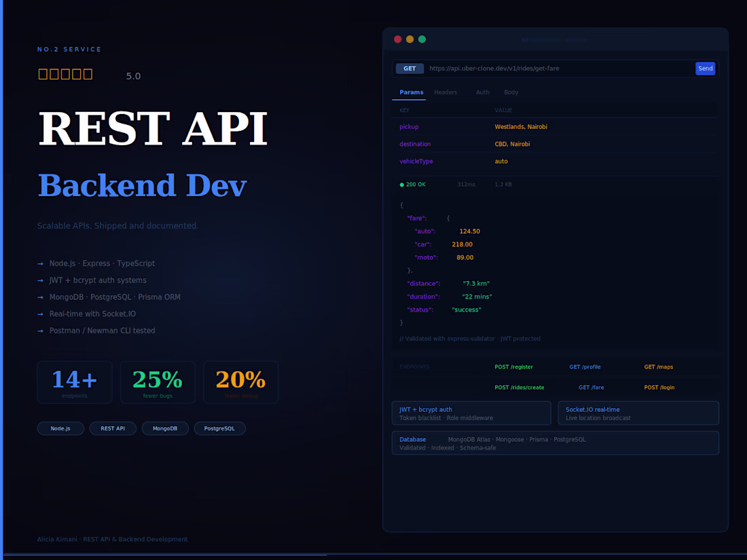This screenshot has width=747, height=560.
Task: Click the REST API main heading
Action: point(153,128)
